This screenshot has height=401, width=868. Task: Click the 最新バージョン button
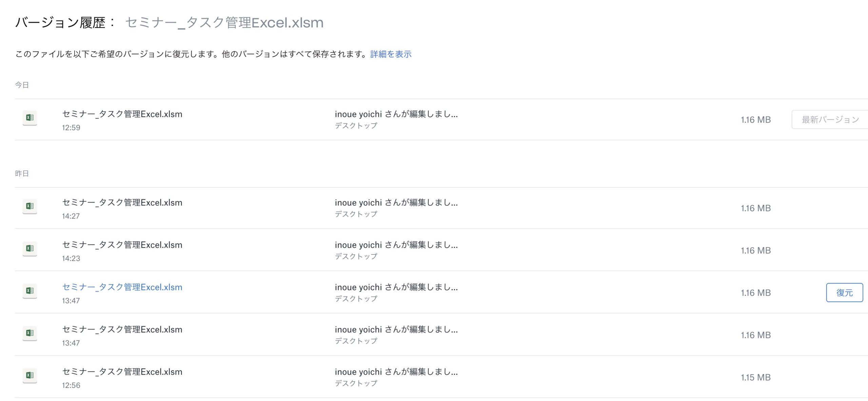[829, 120]
